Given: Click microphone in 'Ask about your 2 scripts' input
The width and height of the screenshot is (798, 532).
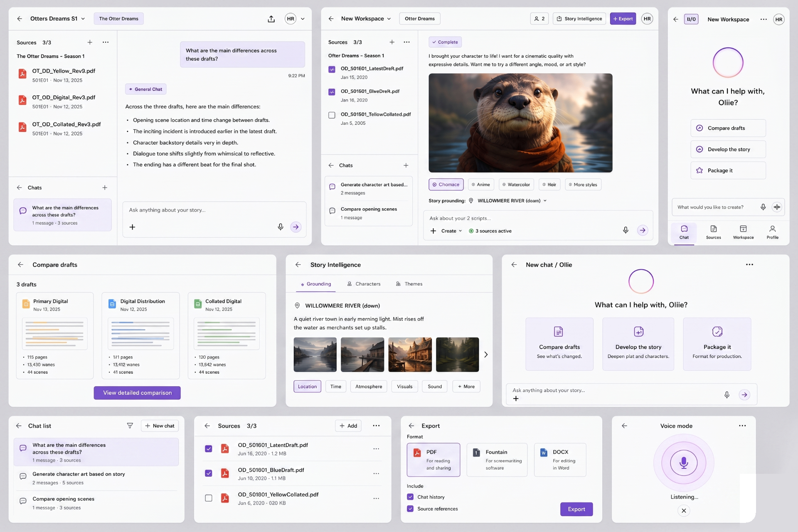Looking at the screenshot, I should pyautogui.click(x=626, y=230).
